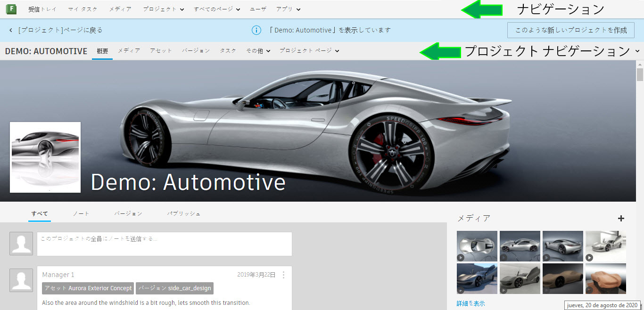Click the バージョン side_car_design tag
Screen dimensions: 644x310
tap(174, 288)
